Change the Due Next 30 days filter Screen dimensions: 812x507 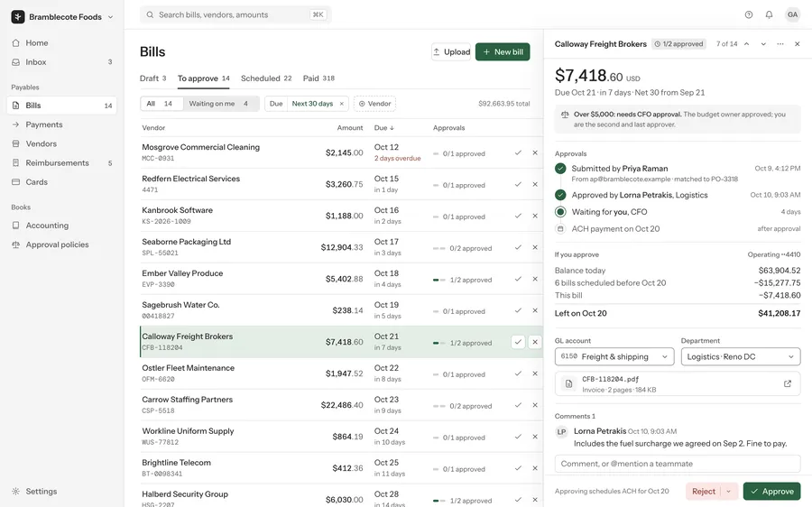[312, 104]
